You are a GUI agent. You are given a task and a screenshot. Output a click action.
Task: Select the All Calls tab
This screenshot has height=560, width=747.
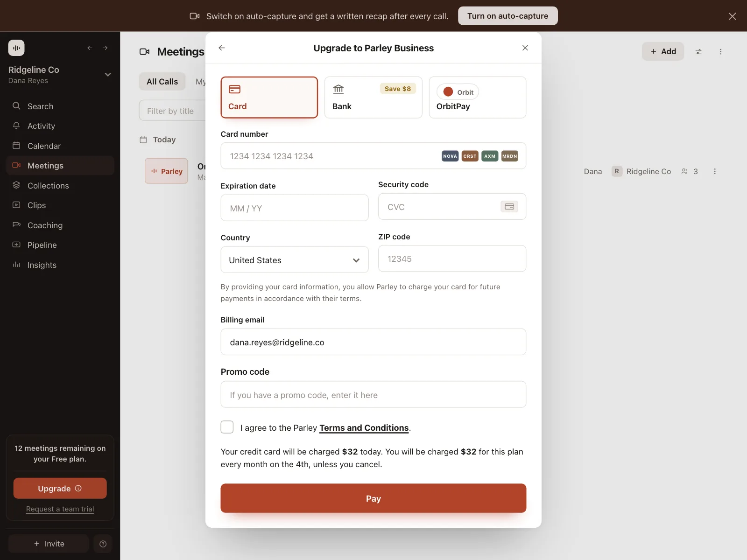pyautogui.click(x=162, y=82)
